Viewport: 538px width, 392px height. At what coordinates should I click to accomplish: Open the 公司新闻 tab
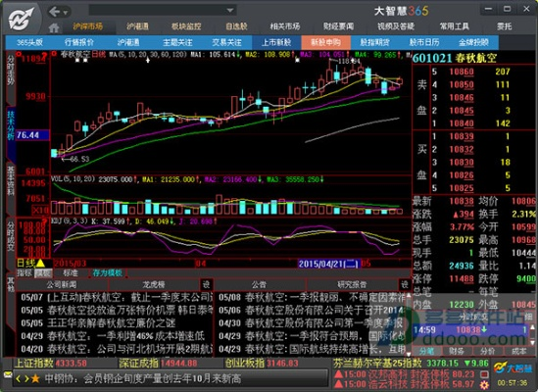(x=62, y=284)
